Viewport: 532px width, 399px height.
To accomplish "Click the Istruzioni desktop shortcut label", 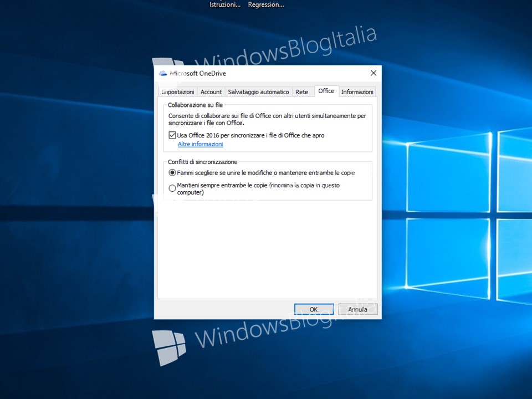I will pyautogui.click(x=225, y=5).
